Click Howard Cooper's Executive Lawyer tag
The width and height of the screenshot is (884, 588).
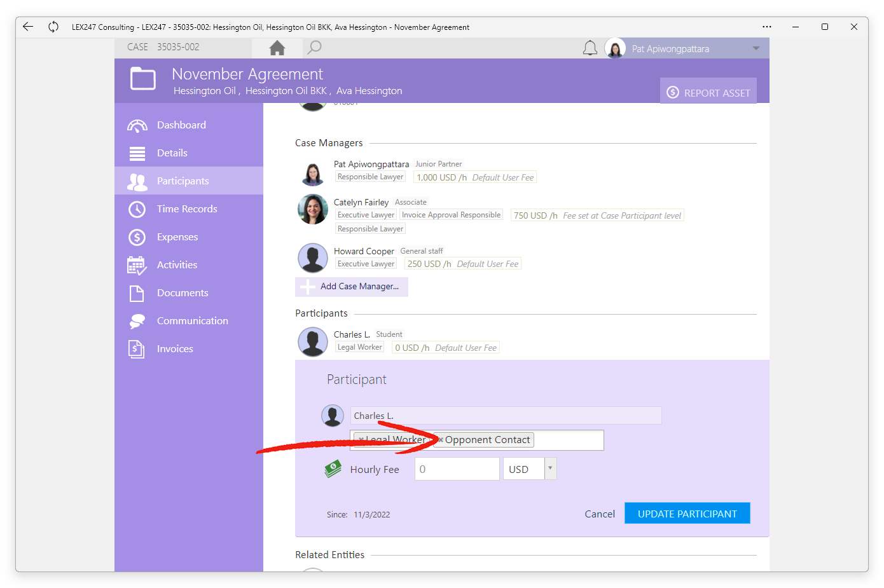[x=366, y=264]
